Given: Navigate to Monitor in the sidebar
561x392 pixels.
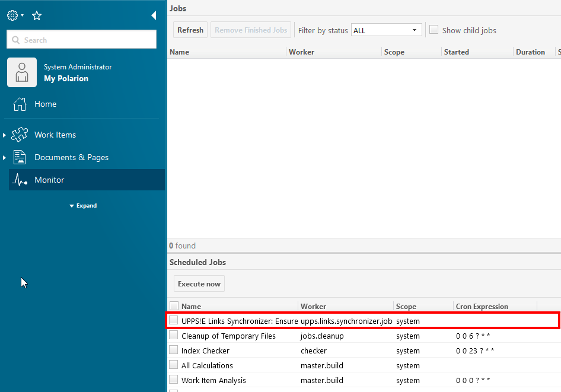Looking at the screenshot, I should tap(49, 180).
